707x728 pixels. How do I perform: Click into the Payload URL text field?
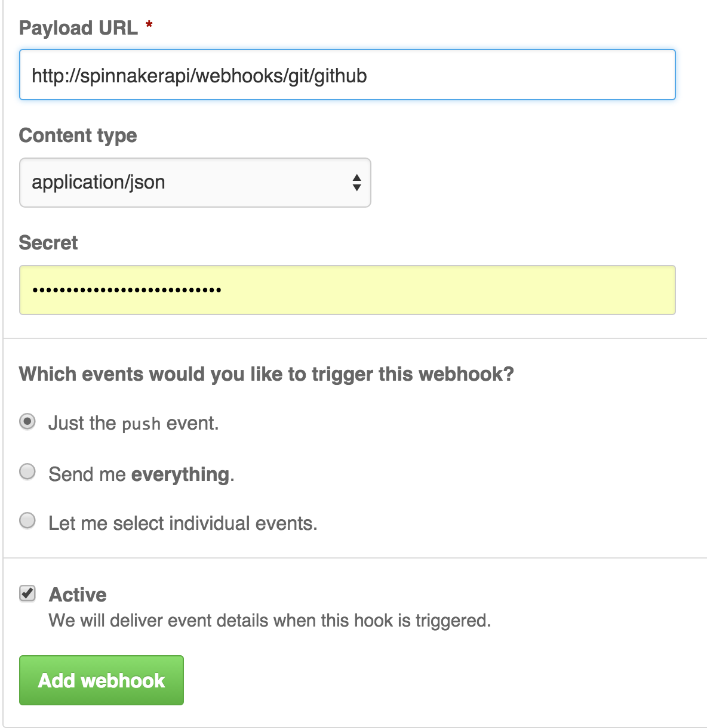(348, 75)
